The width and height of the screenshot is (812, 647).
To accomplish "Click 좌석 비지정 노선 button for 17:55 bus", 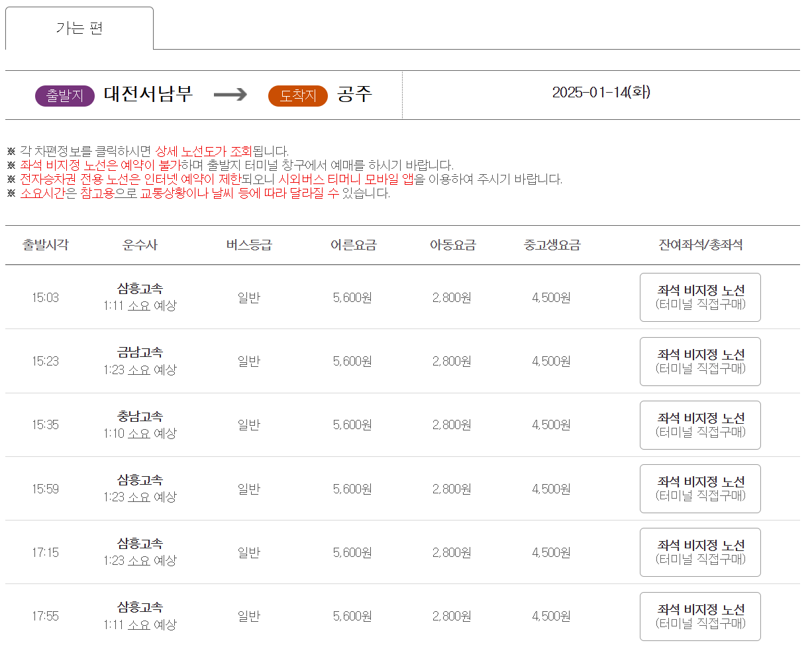I will point(700,617).
